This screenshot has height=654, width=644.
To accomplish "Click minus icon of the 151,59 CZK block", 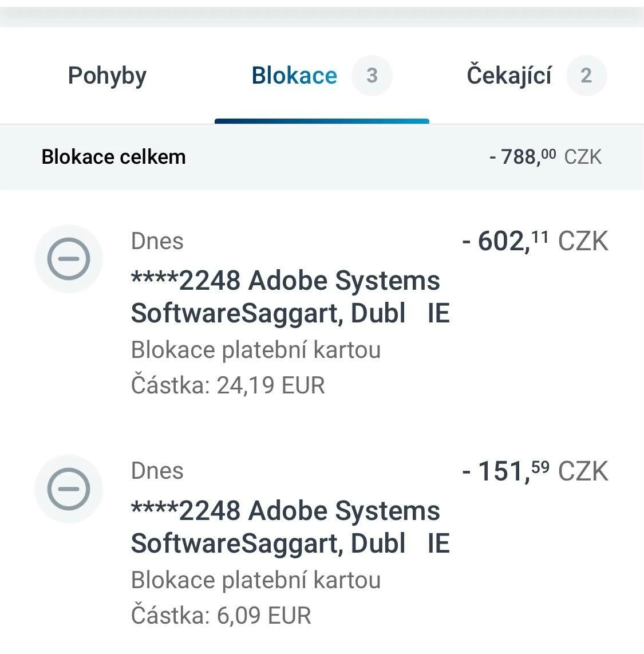I will (68, 489).
